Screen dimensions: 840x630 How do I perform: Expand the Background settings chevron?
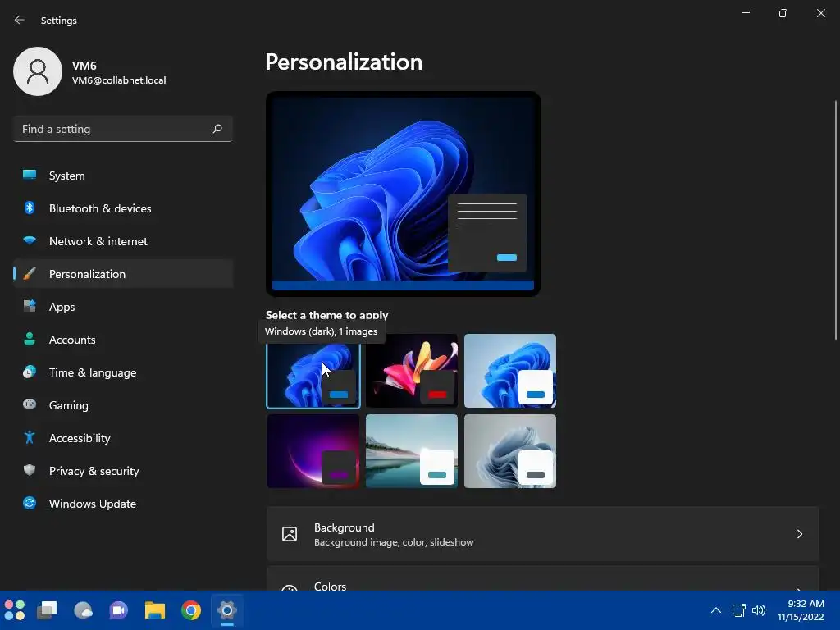click(799, 534)
